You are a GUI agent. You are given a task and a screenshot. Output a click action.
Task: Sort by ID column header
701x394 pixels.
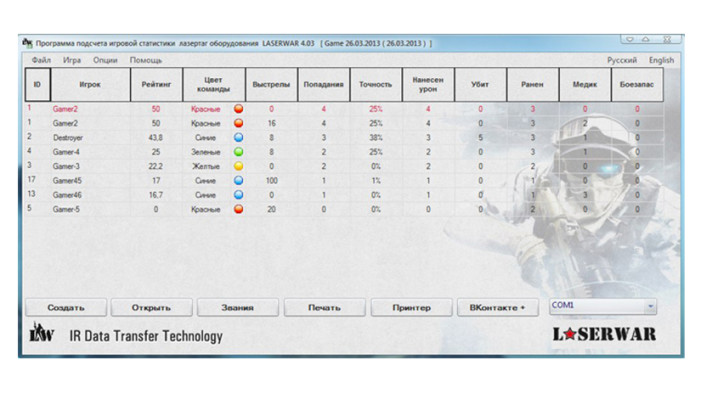pyautogui.click(x=38, y=85)
